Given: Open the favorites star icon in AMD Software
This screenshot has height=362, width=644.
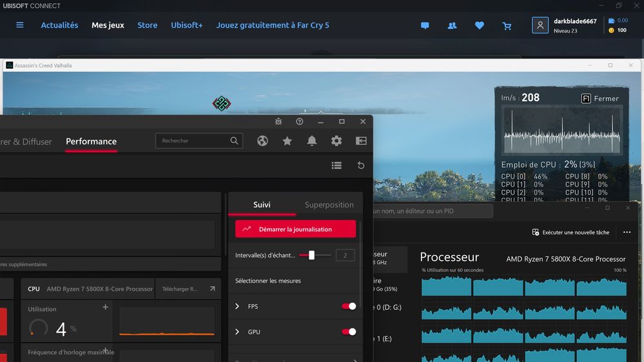Looking at the screenshot, I should (287, 141).
